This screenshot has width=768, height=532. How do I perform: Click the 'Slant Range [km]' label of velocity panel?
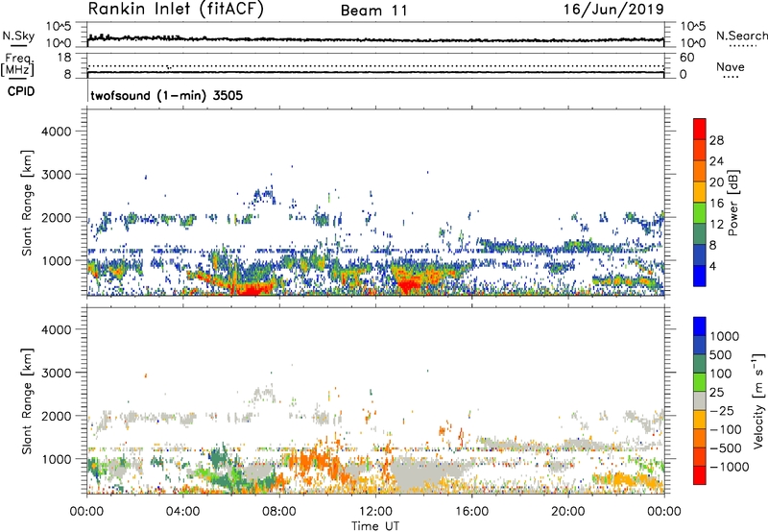[27, 401]
